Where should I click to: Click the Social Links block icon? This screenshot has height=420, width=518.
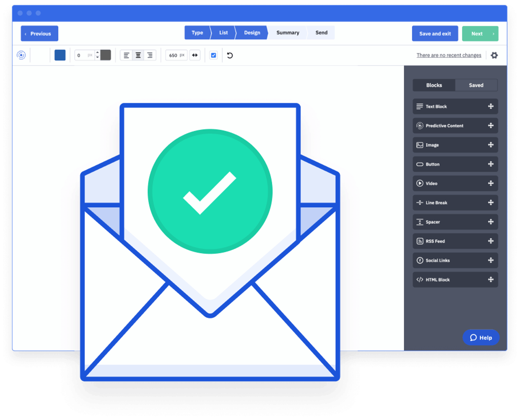pos(420,260)
